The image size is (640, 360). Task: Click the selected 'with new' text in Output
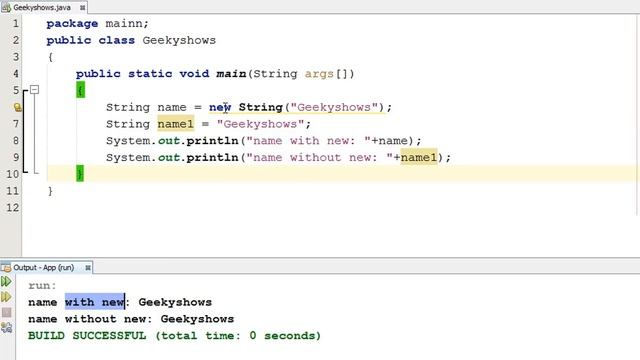pos(95,302)
